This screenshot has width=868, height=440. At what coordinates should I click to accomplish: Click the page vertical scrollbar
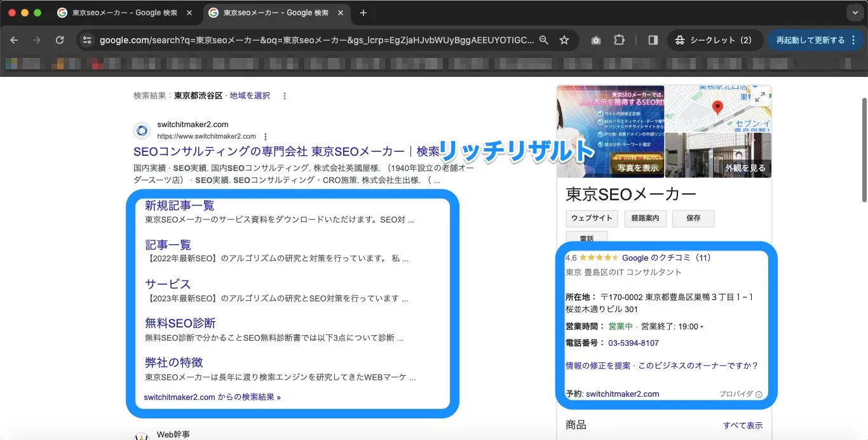coord(864,150)
